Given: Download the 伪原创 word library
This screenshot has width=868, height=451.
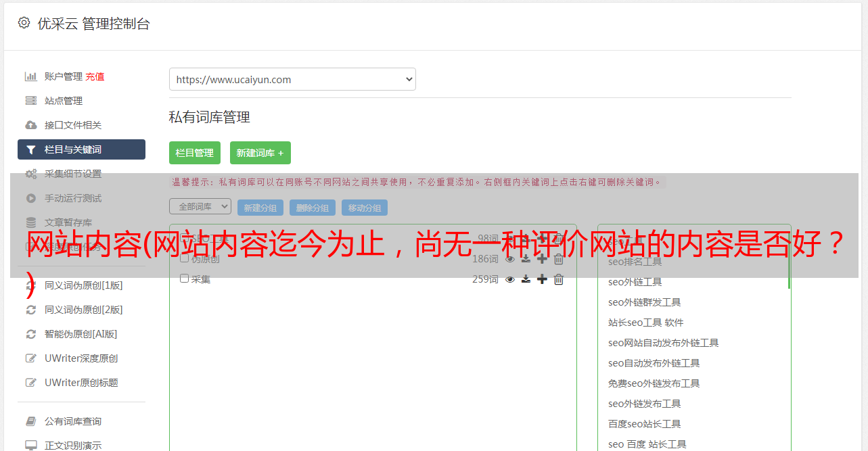Looking at the screenshot, I should (526, 259).
